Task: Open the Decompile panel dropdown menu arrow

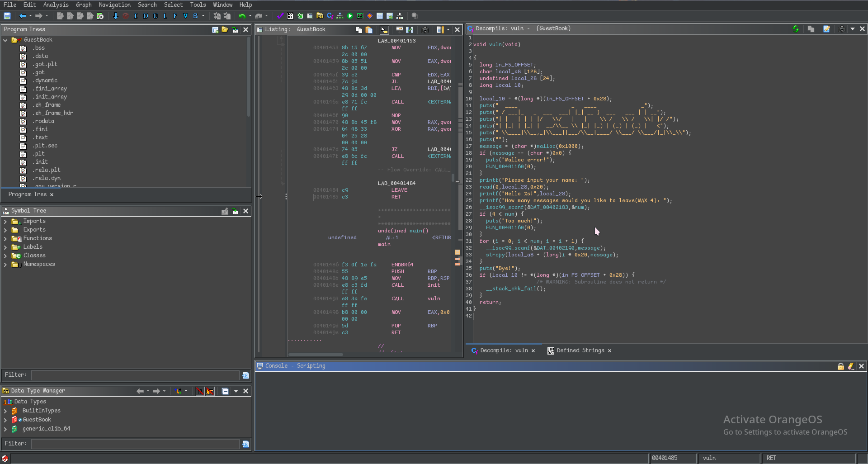Action: coord(853,28)
